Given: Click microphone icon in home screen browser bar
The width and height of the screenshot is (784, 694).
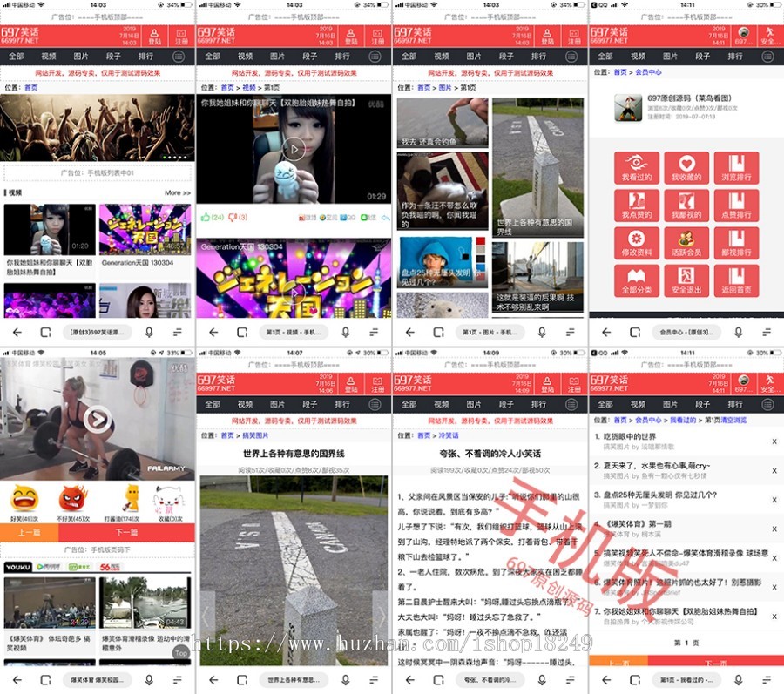Looking at the screenshot, I should pyautogui.click(x=149, y=332).
